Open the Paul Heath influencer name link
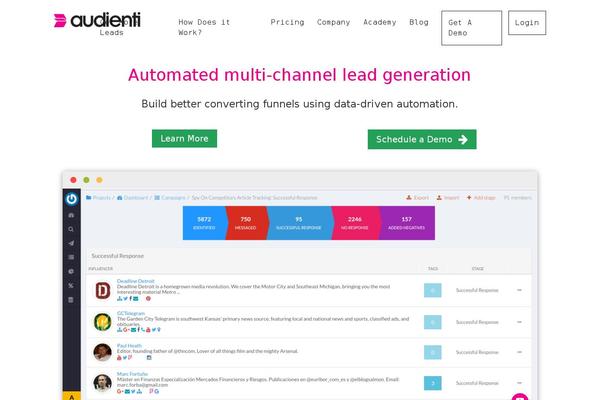This screenshot has width=600, height=400. tap(129, 345)
